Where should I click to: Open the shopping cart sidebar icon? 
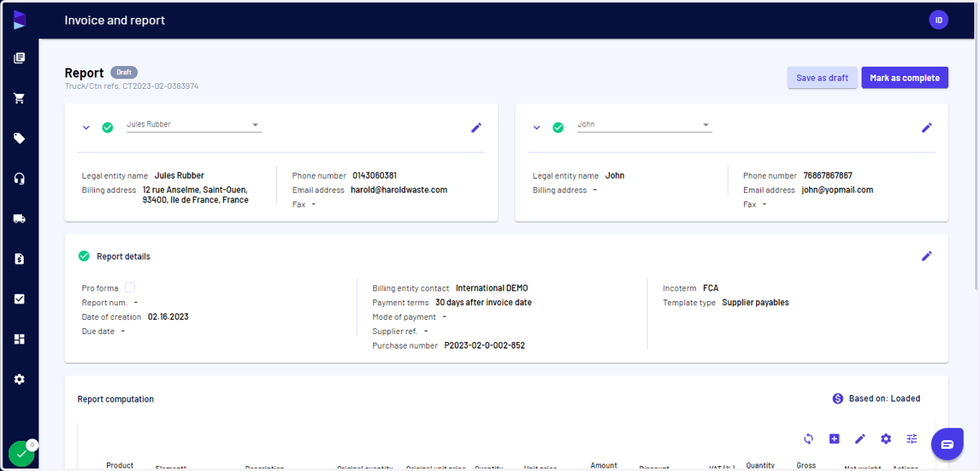click(x=20, y=98)
